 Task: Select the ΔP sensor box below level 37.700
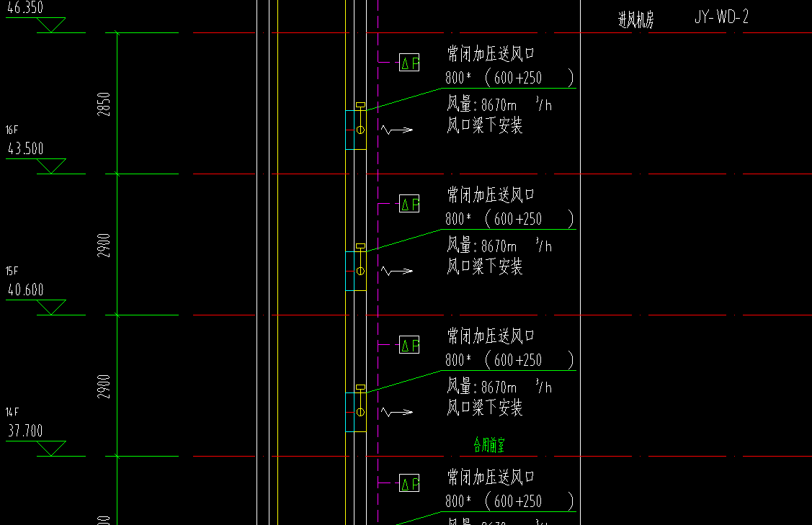409,483
